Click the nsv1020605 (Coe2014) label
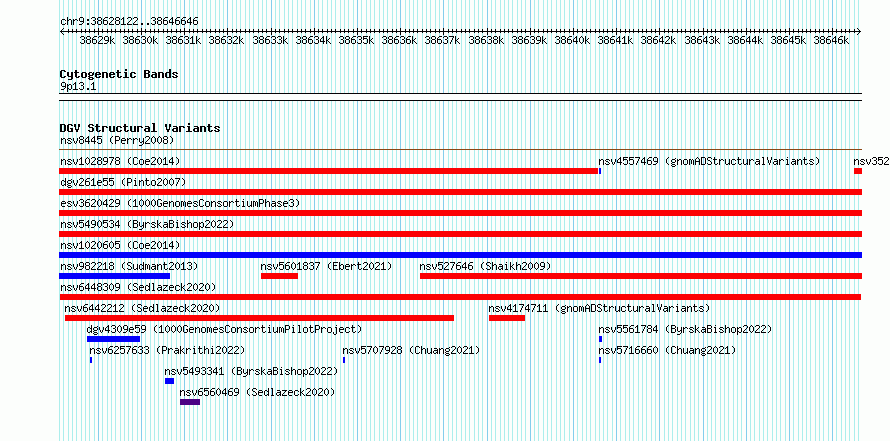Image resolution: width=890 pixels, height=441 pixels. [120, 245]
